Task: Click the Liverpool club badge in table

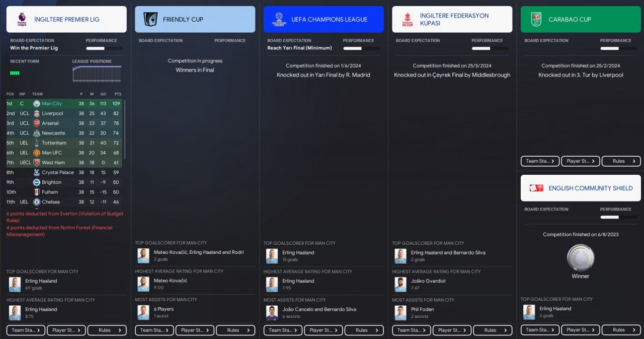Action: 37,113
